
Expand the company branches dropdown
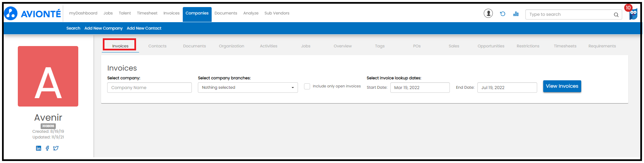[248, 87]
